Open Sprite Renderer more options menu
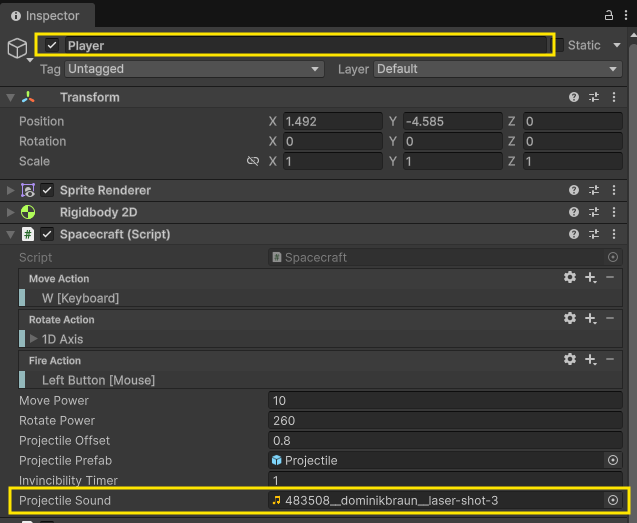Image resolution: width=637 pixels, height=523 pixels. [x=614, y=190]
